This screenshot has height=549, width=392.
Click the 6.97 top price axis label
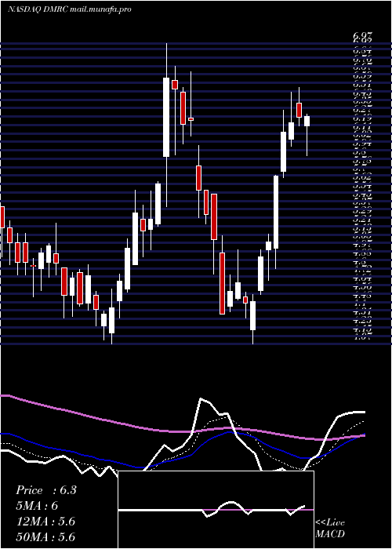click(x=363, y=36)
